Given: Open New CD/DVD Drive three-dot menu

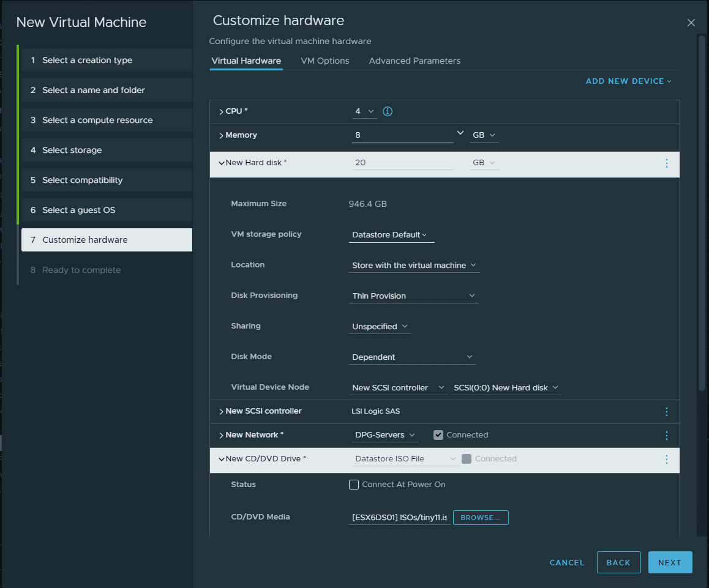Looking at the screenshot, I should pyautogui.click(x=666, y=460).
